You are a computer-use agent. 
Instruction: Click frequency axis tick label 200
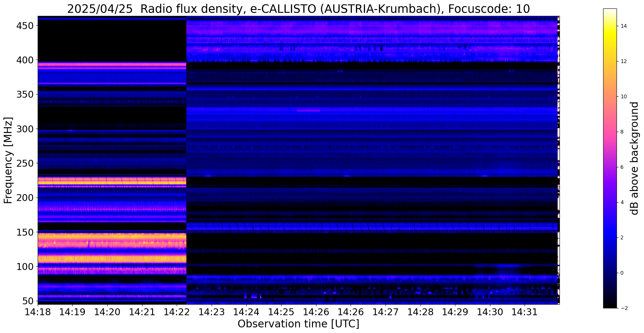[25, 198]
